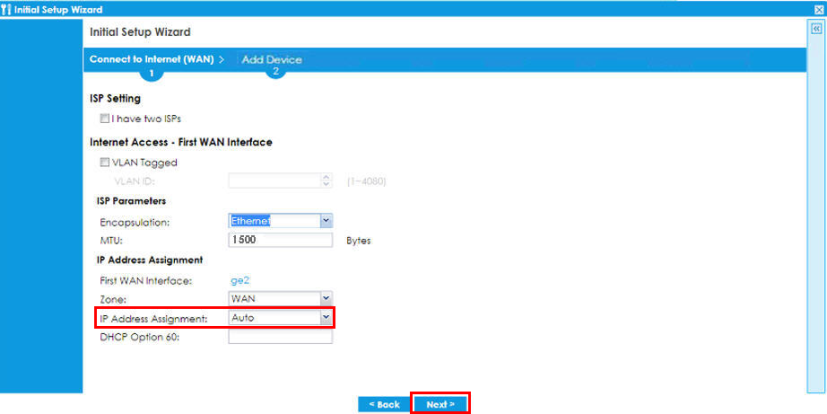
Task: Tick the VLAN Tagged checkbox
Action: point(104,162)
